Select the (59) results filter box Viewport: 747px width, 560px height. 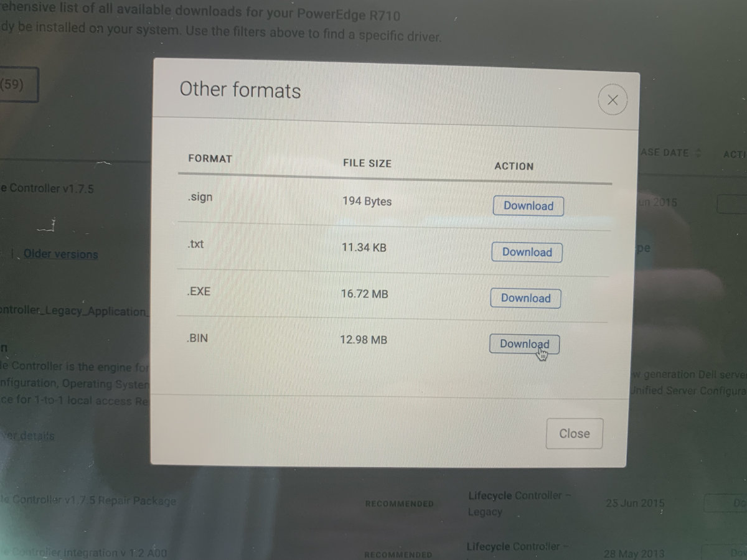[19, 85]
